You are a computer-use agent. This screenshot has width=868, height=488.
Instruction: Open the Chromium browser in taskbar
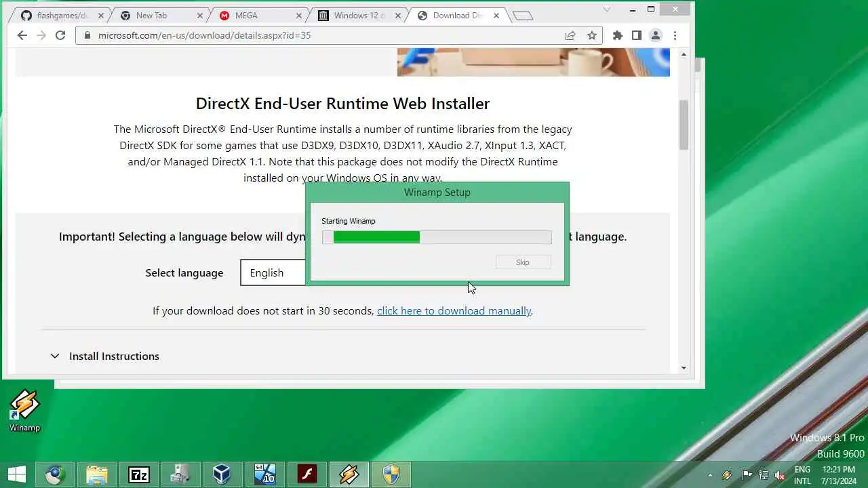pos(55,474)
